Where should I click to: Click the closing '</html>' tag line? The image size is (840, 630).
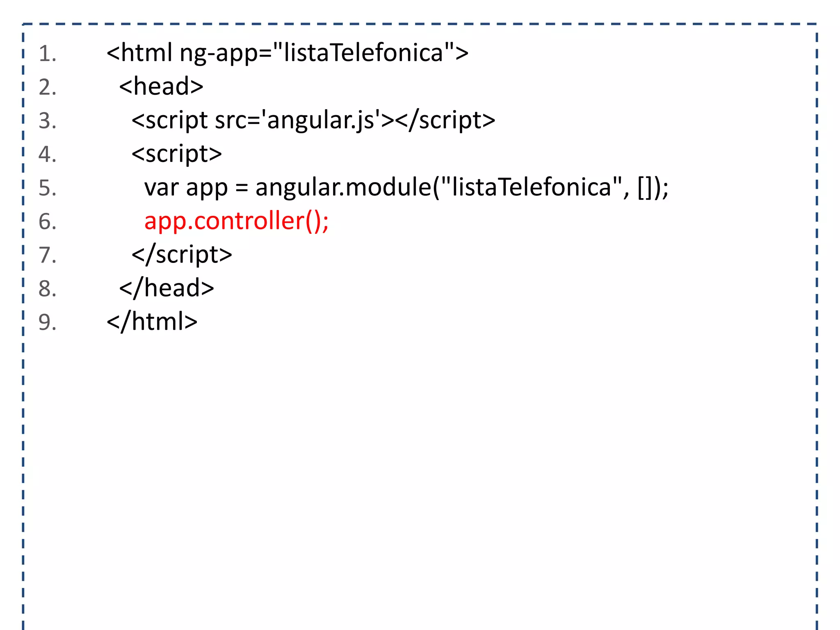[x=152, y=322]
